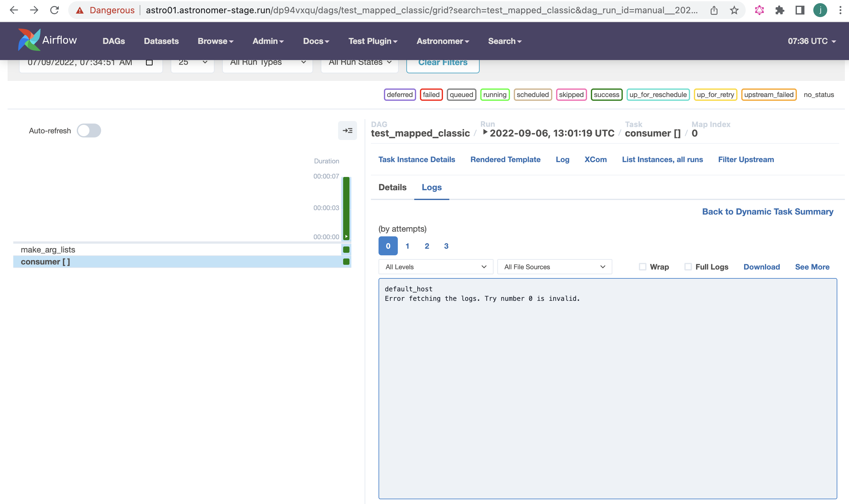Enable the Full Logs checkbox
This screenshot has height=504, width=849.
pos(688,267)
